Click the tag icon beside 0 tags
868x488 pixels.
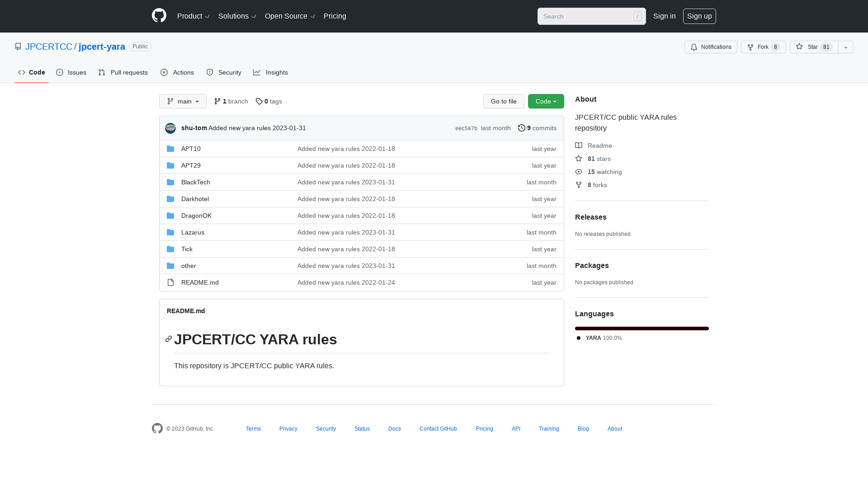click(259, 101)
